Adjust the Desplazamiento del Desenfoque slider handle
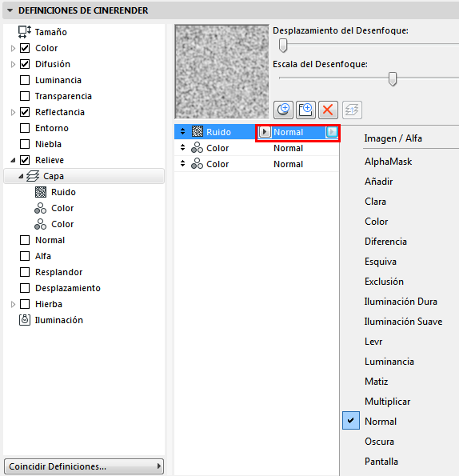Viewport: 459px width, 476px height. [x=283, y=46]
